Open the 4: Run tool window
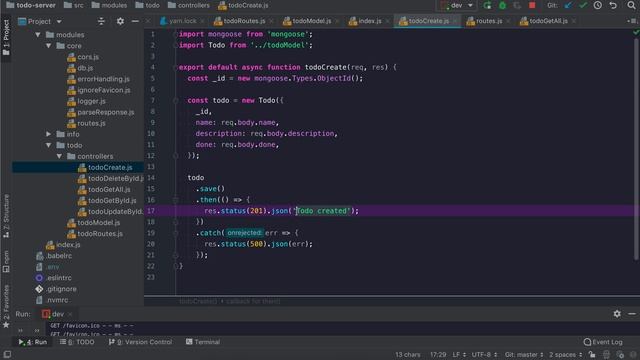The width and height of the screenshot is (640, 360). pyautogui.click(x=33, y=342)
